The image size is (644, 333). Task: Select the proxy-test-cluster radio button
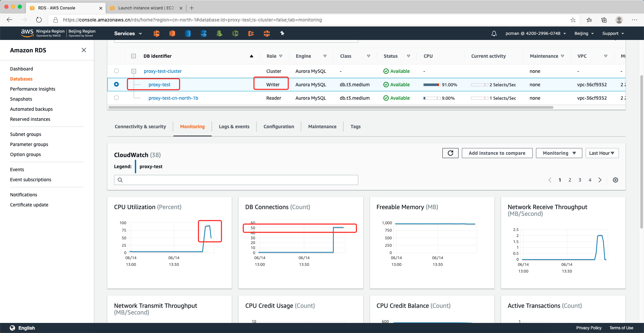pos(116,71)
